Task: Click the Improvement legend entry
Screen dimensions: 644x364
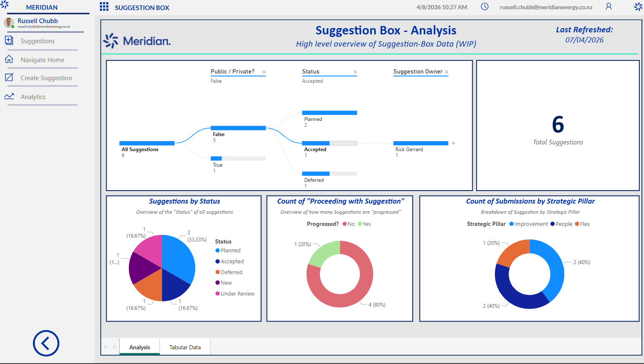Action: pyautogui.click(x=529, y=224)
